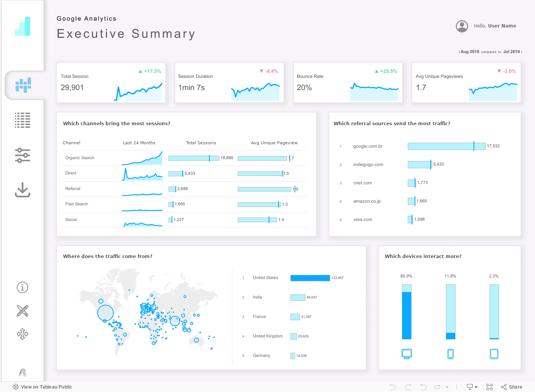Click the Total Sessions column header
This screenshot has height=392, width=535.
(x=201, y=143)
